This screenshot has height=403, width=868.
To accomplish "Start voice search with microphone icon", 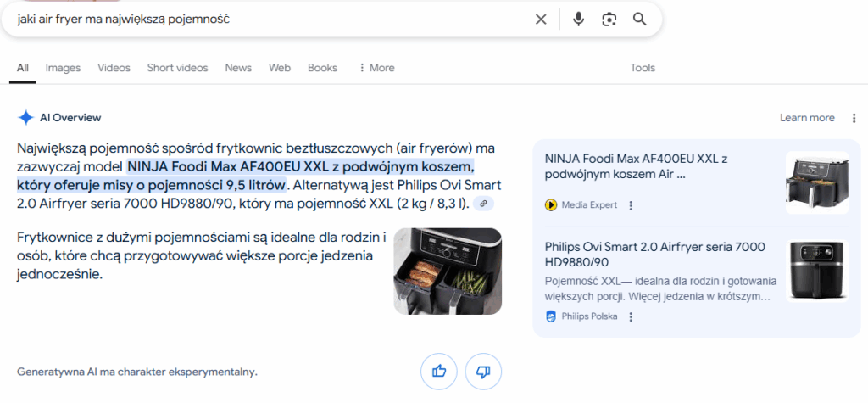I will pos(578,20).
